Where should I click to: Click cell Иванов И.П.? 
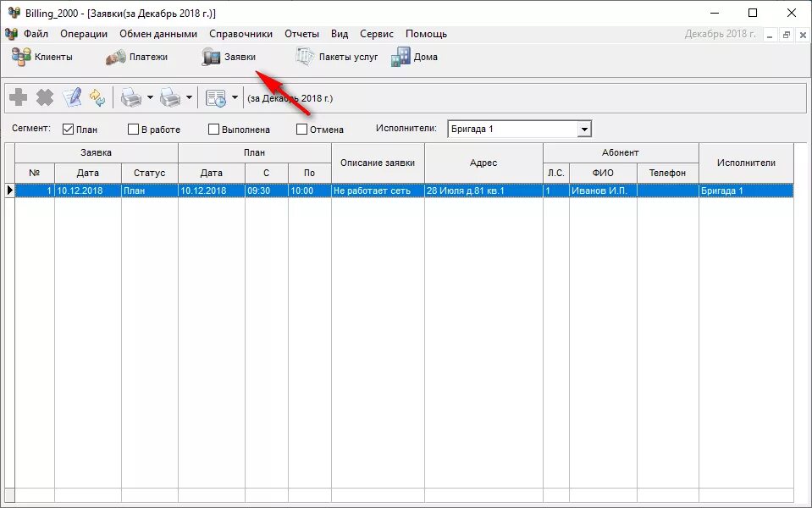pos(603,190)
